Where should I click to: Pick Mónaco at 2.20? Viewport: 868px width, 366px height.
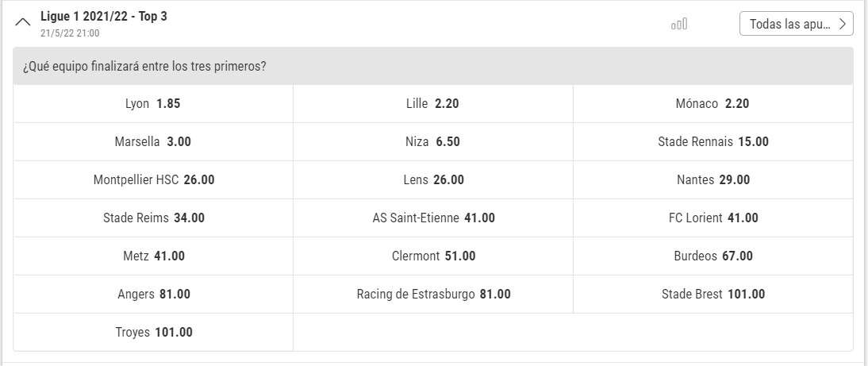pyautogui.click(x=712, y=104)
